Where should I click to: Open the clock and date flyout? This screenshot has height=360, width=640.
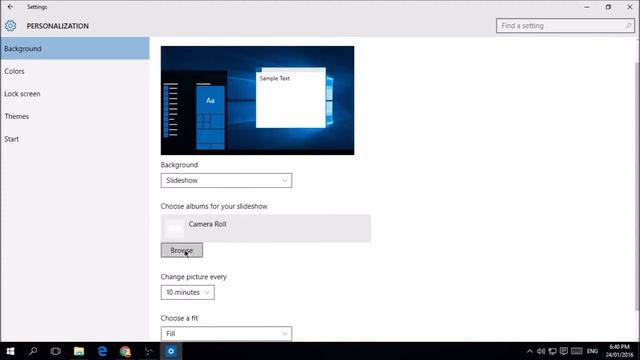click(x=619, y=351)
